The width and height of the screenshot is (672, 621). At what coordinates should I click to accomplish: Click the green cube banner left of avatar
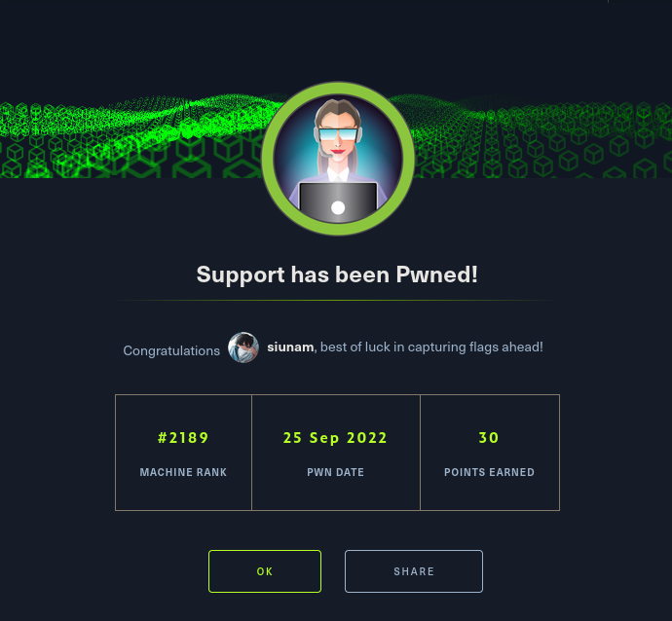coord(131,136)
